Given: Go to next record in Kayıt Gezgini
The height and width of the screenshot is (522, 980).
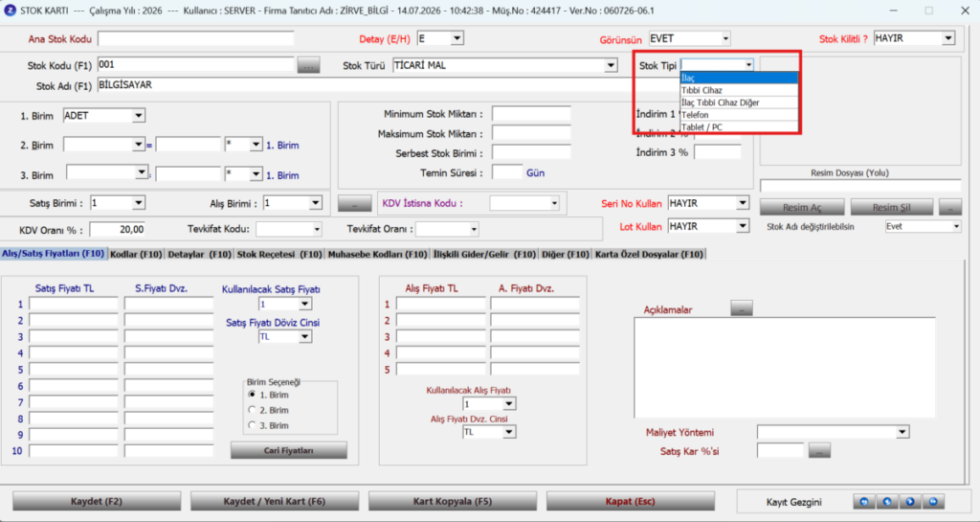Looking at the screenshot, I should click(911, 501).
